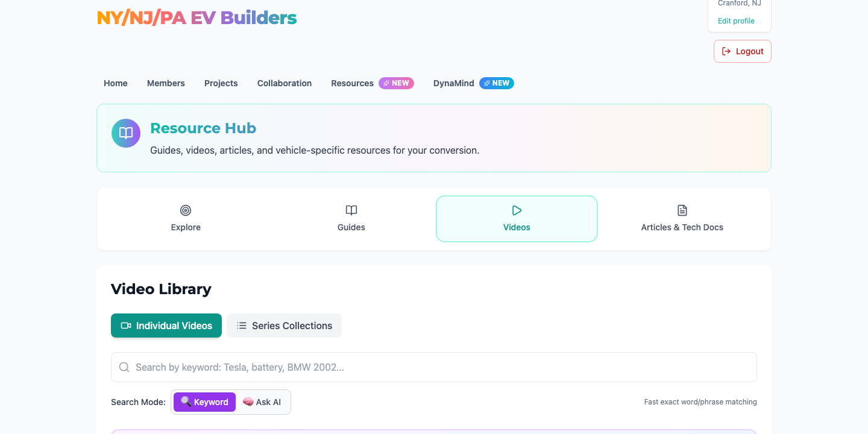Open the Edit profile link
The height and width of the screenshot is (434, 868).
[735, 20]
